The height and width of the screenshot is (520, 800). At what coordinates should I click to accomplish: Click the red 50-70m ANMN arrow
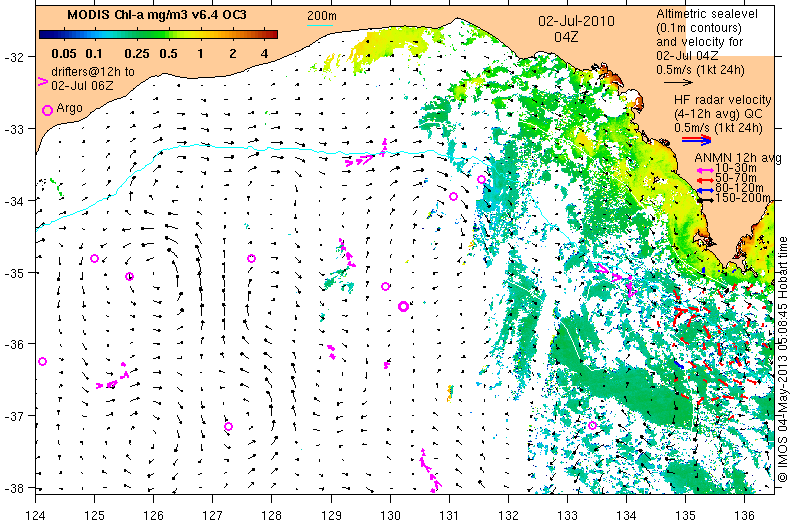click(x=706, y=180)
